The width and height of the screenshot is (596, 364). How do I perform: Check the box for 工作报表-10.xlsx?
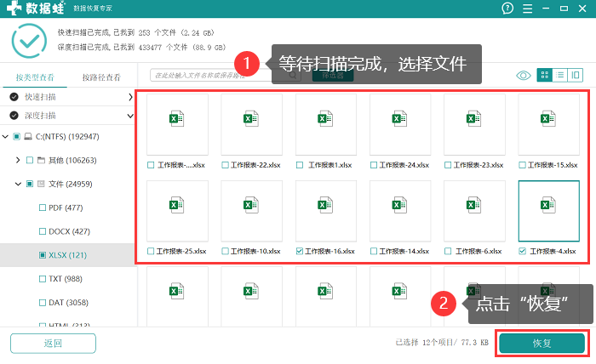pos(225,251)
